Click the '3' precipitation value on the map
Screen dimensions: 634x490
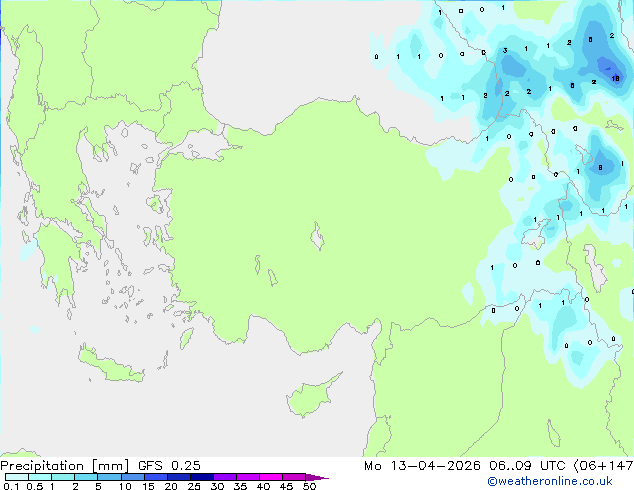505,51
